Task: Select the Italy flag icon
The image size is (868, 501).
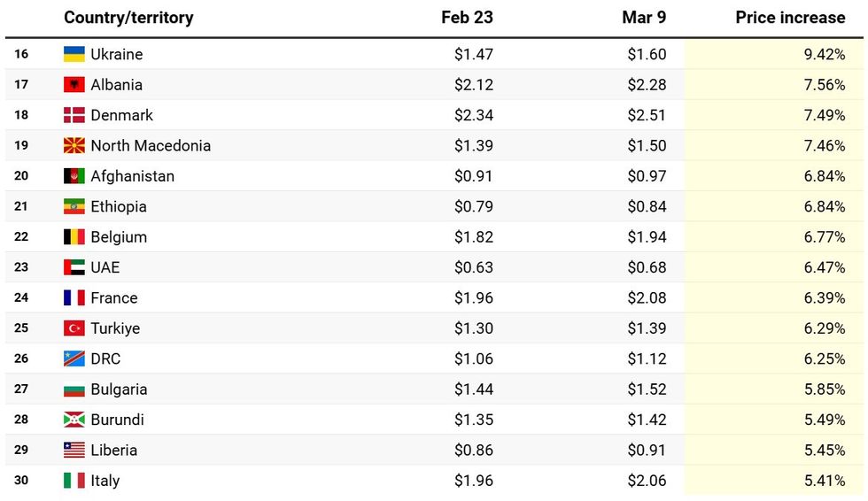Action: (74, 481)
